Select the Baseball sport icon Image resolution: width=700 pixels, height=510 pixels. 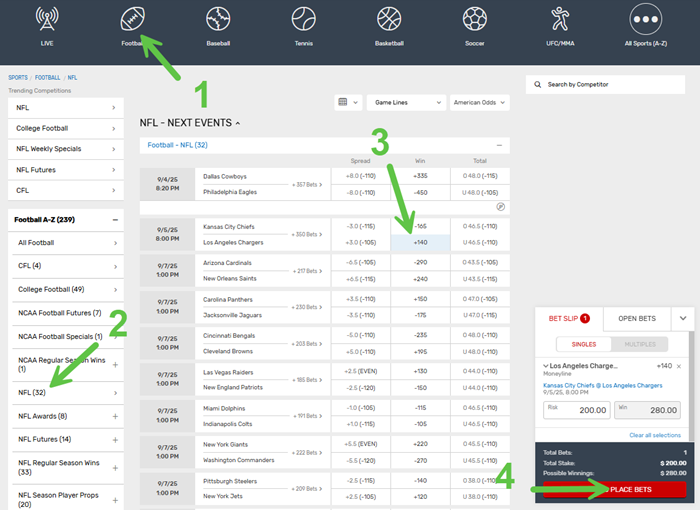coord(218,24)
